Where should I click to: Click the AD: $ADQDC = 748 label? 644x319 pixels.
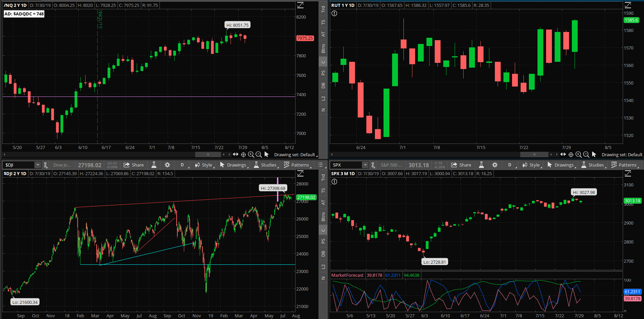click(24, 14)
